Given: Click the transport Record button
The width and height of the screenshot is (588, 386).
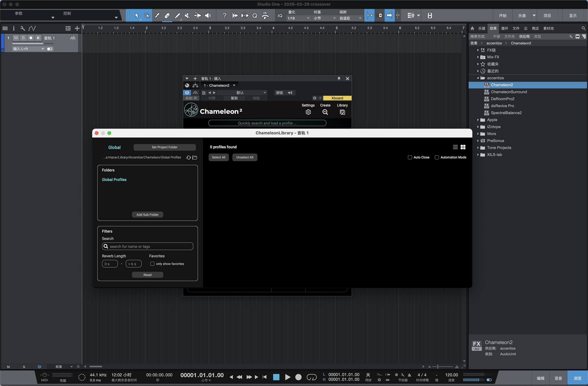Looking at the screenshot, I should coord(298,377).
